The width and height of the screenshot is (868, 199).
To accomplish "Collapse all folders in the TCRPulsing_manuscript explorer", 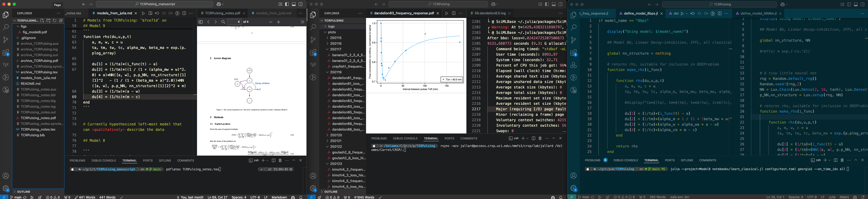I will [x=61, y=21].
